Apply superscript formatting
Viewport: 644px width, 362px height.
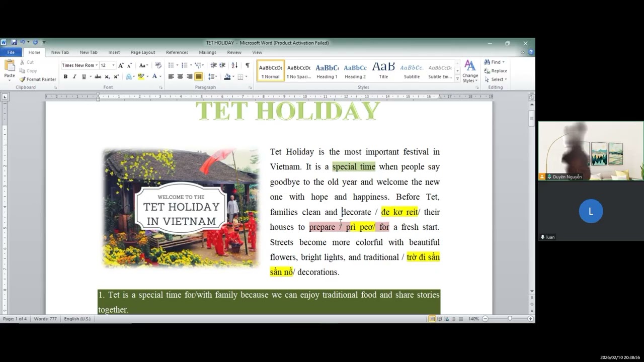click(116, 76)
